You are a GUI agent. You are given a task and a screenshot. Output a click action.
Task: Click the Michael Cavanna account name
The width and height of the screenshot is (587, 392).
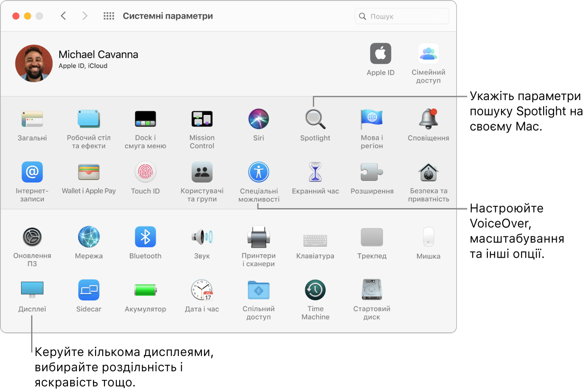(x=98, y=55)
